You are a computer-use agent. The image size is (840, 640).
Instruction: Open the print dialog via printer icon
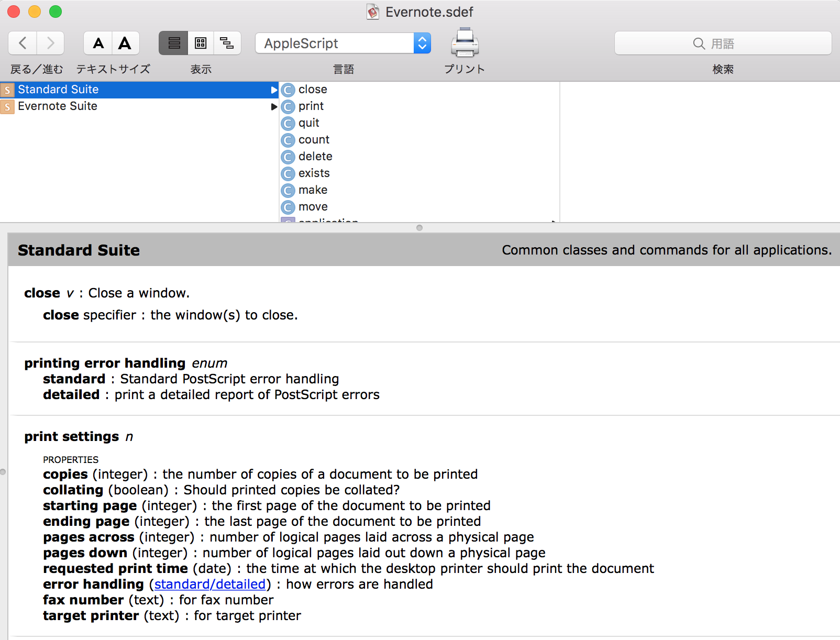[465, 43]
